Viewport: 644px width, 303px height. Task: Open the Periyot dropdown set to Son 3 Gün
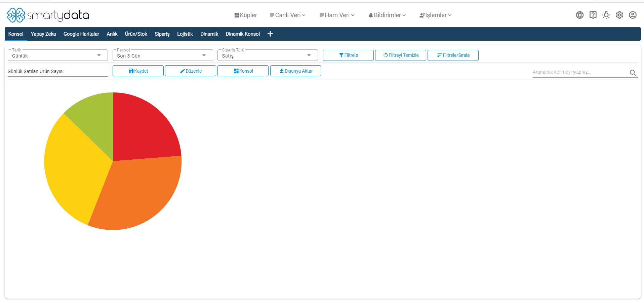coord(163,55)
